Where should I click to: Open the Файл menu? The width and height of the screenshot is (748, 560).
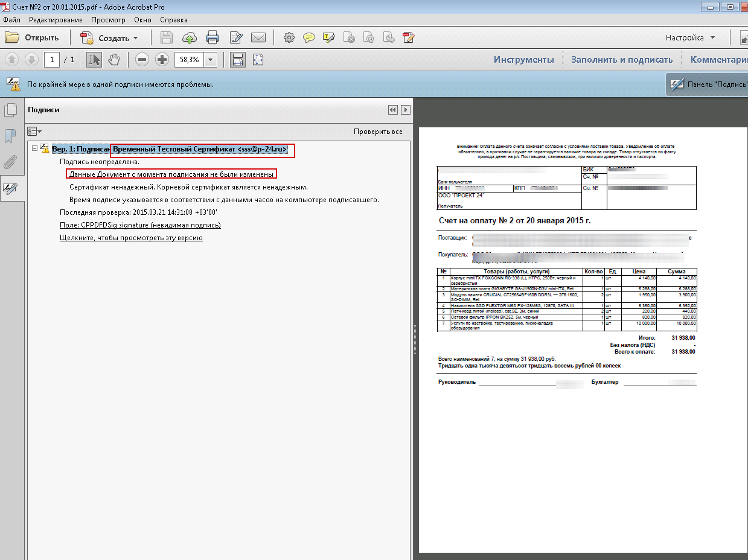tap(12, 19)
